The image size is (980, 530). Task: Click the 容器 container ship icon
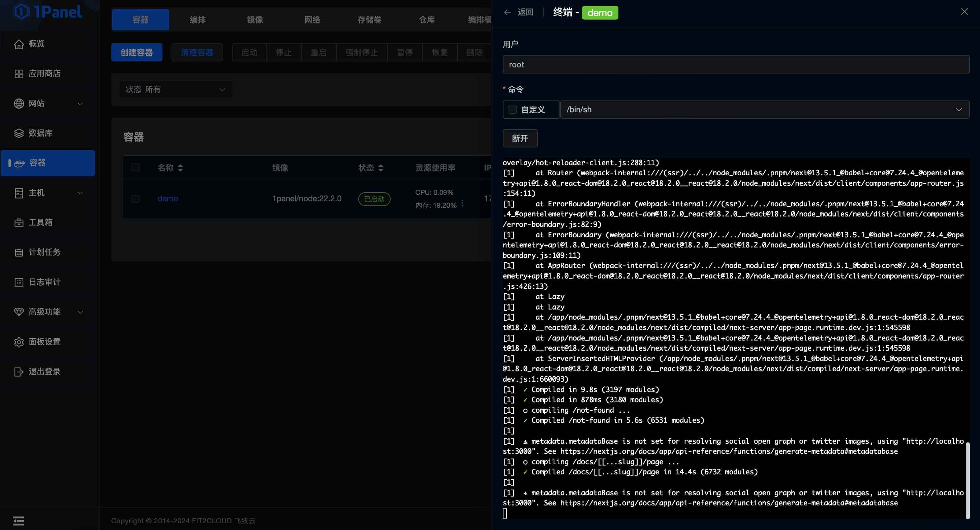coord(20,163)
